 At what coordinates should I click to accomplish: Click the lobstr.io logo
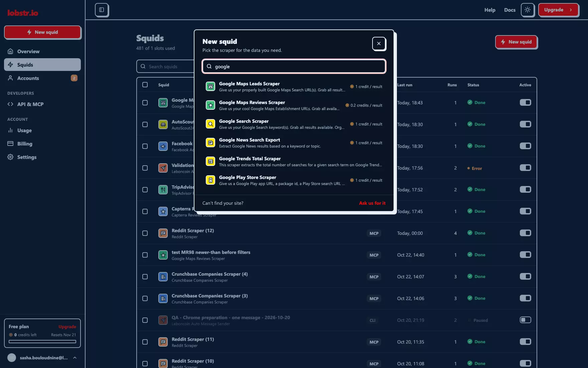23,13
